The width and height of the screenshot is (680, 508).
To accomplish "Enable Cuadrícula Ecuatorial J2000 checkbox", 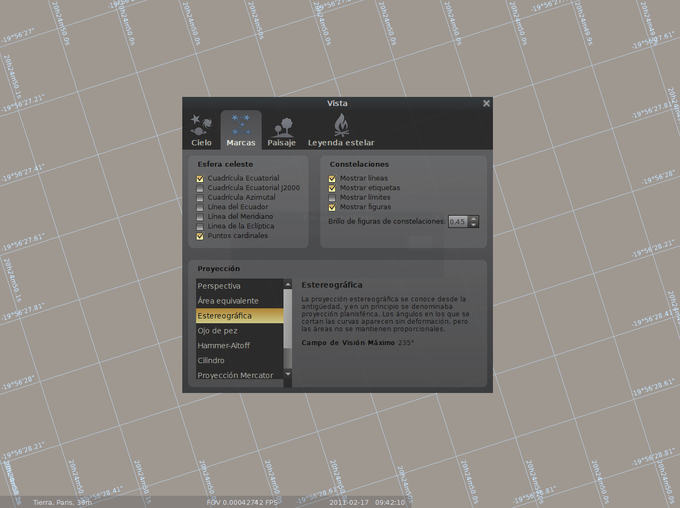I will pos(200,188).
